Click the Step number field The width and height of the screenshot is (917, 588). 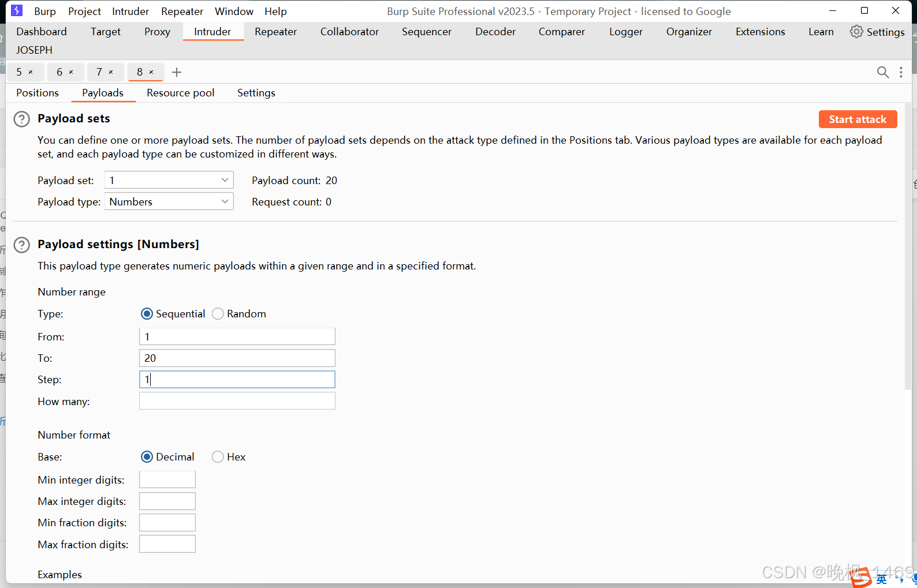(237, 379)
